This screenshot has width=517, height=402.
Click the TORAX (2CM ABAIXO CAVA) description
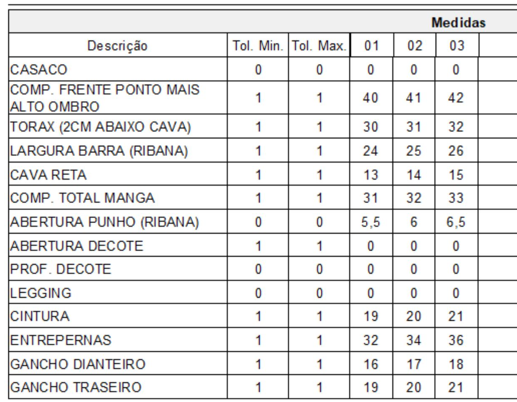(100, 127)
